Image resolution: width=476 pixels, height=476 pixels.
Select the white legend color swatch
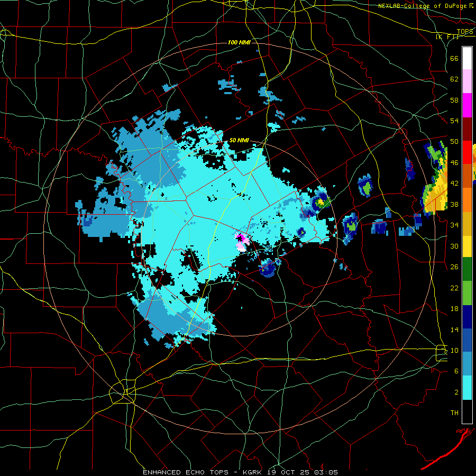point(467,58)
